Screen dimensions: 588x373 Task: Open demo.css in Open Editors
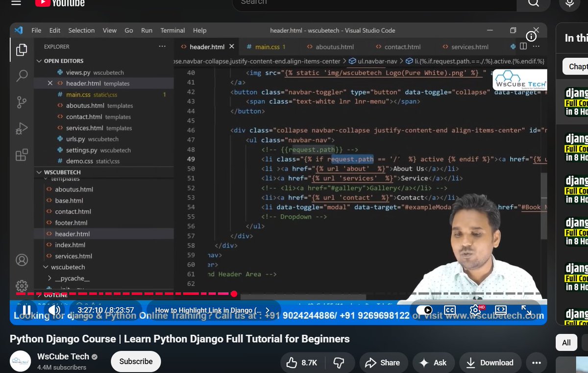coord(79,161)
